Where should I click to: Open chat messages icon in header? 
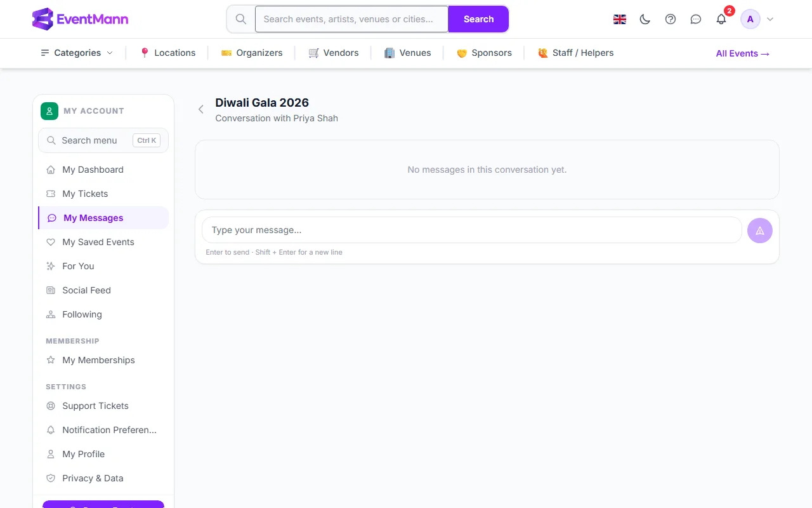tap(696, 19)
